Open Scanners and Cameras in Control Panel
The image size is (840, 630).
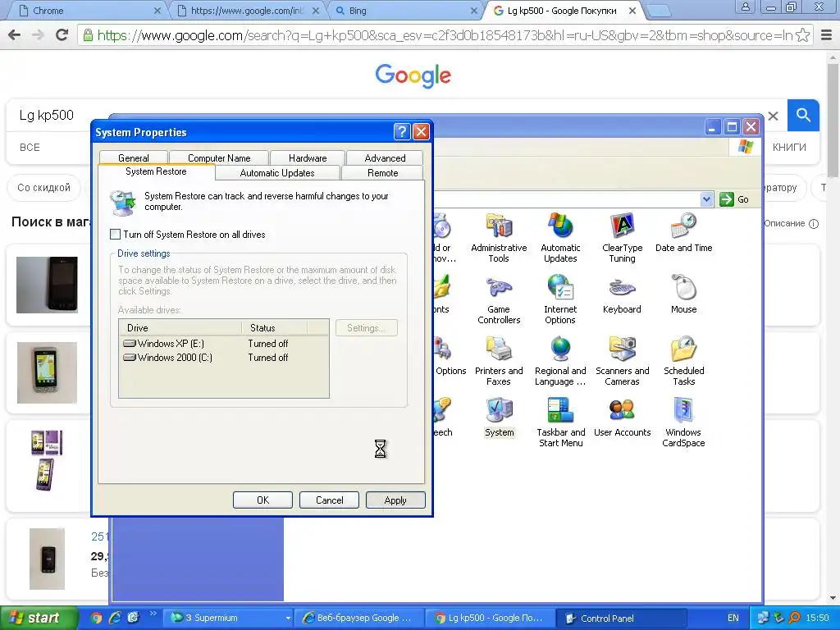(x=622, y=361)
